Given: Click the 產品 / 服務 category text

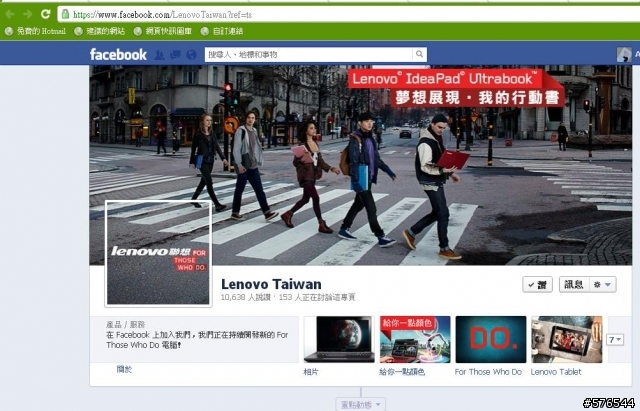Looking at the screenshot, I should (x=125, y=324).
